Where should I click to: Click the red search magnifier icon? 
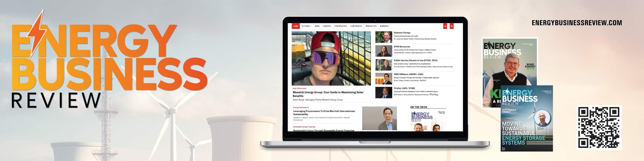point(452,26)
